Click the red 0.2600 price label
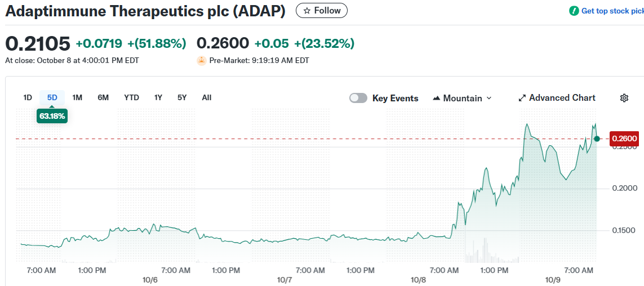This screenshot has width=644, height=286. click(624, 138)
